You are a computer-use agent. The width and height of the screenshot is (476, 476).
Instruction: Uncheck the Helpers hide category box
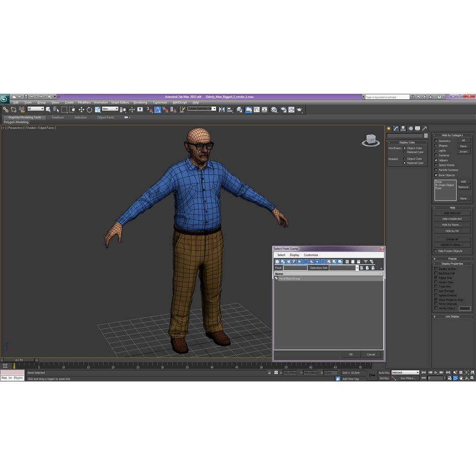436,160
